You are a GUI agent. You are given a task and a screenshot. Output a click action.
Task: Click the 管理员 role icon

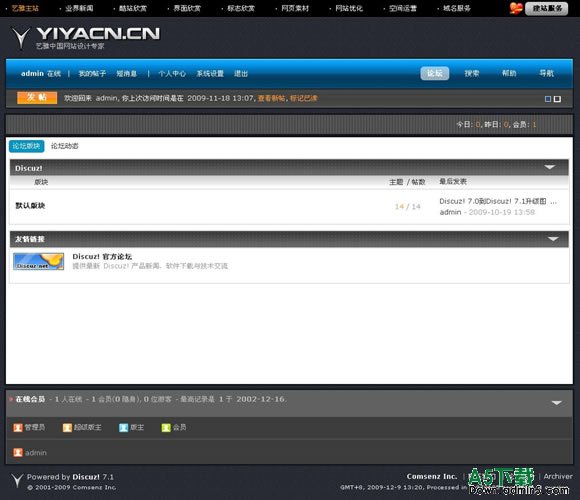[x=18, y=428]
